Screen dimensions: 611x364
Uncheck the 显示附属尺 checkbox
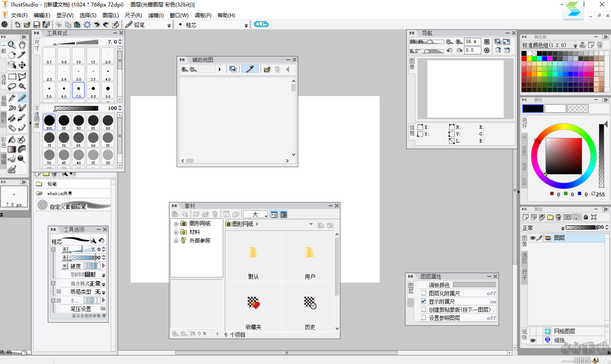pos(424,302)
